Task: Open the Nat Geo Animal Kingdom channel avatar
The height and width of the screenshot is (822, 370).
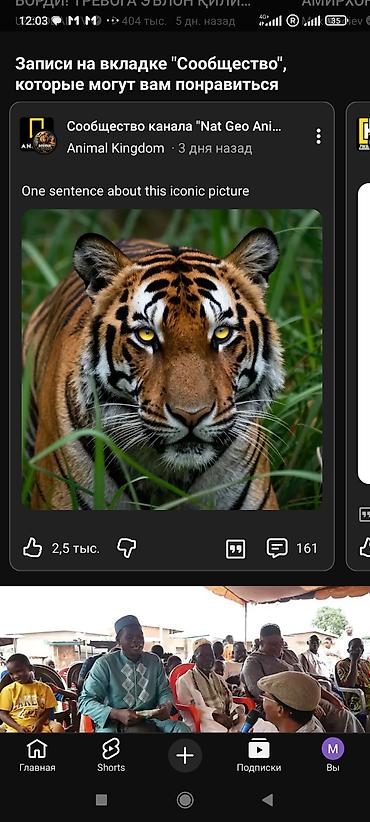Action: 38,135
